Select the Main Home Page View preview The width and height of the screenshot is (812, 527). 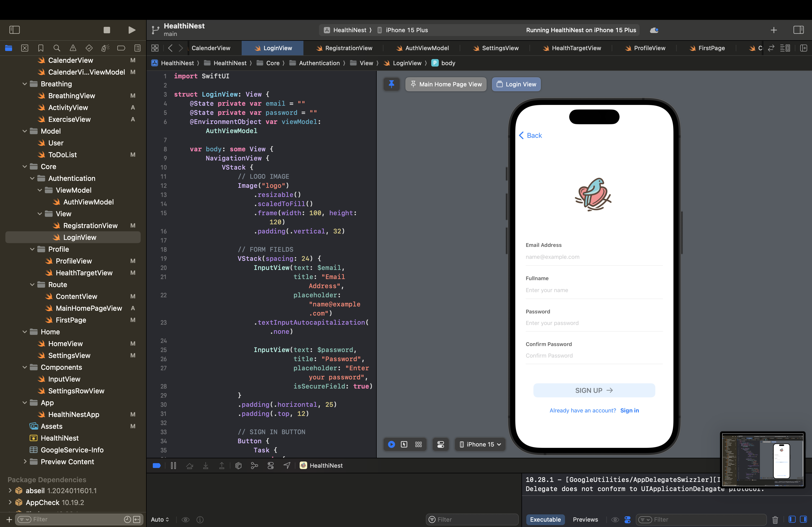click(x=446, y=84)
